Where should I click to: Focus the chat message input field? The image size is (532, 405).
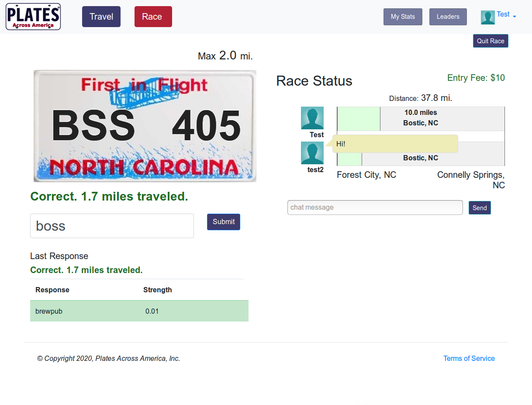click(x=375, y=208)
